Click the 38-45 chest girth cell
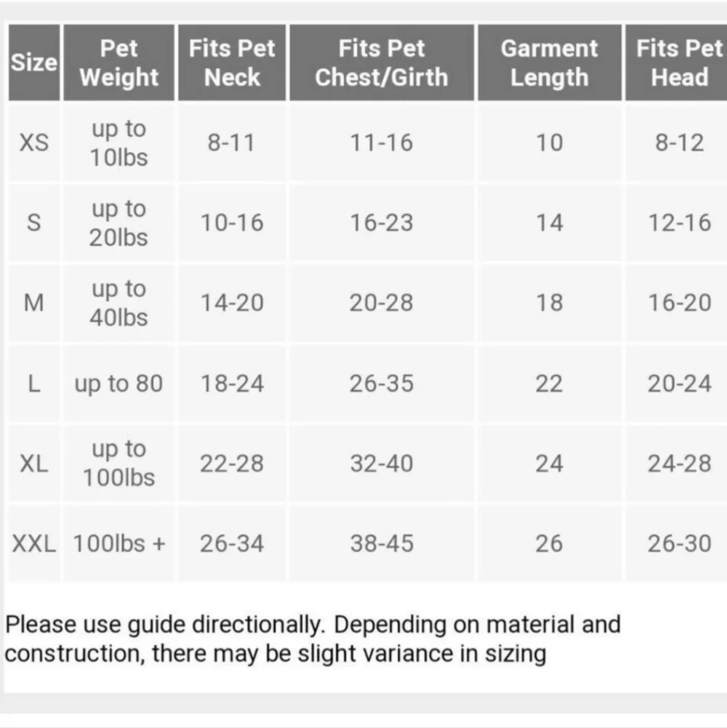The height and width of the screenshot is (728, 727). 382,543
